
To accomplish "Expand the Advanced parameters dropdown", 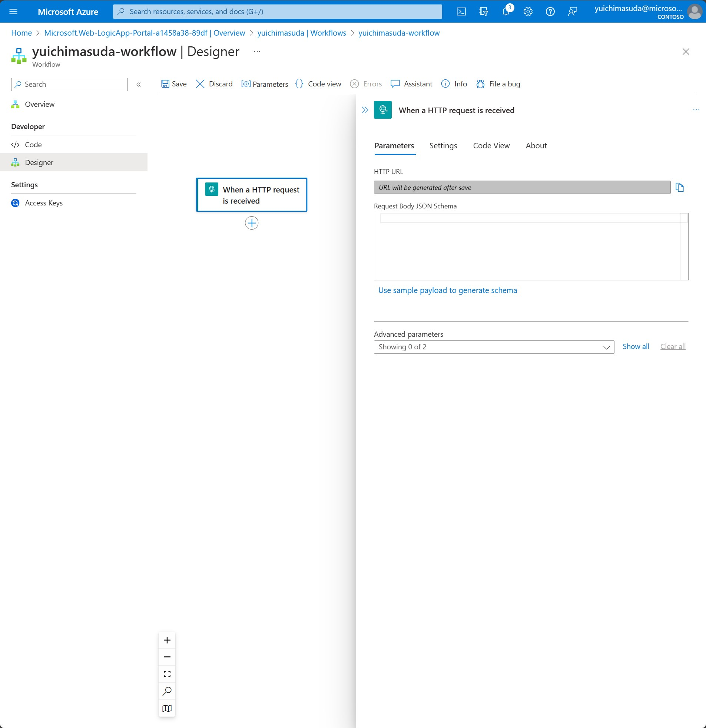I will (607, 347).
